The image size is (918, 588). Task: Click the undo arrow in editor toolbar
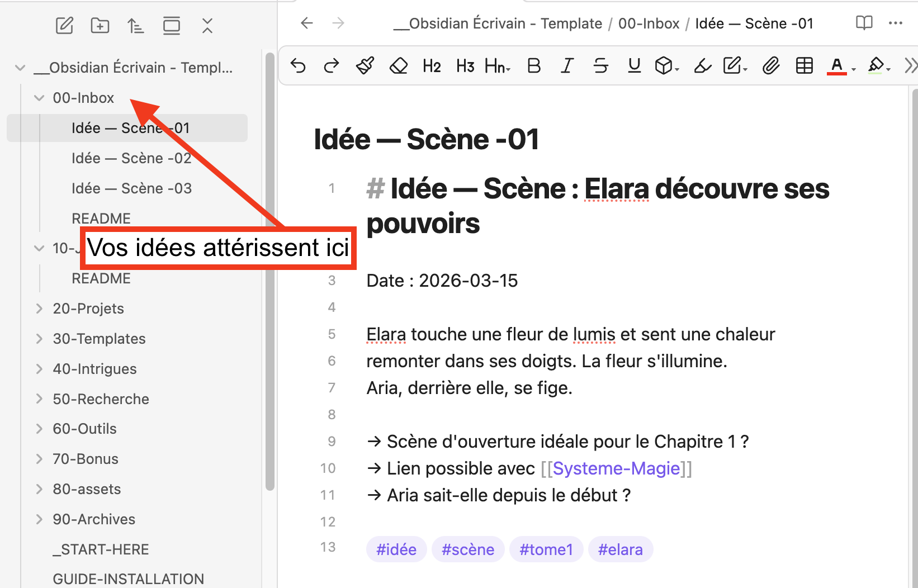299,66
